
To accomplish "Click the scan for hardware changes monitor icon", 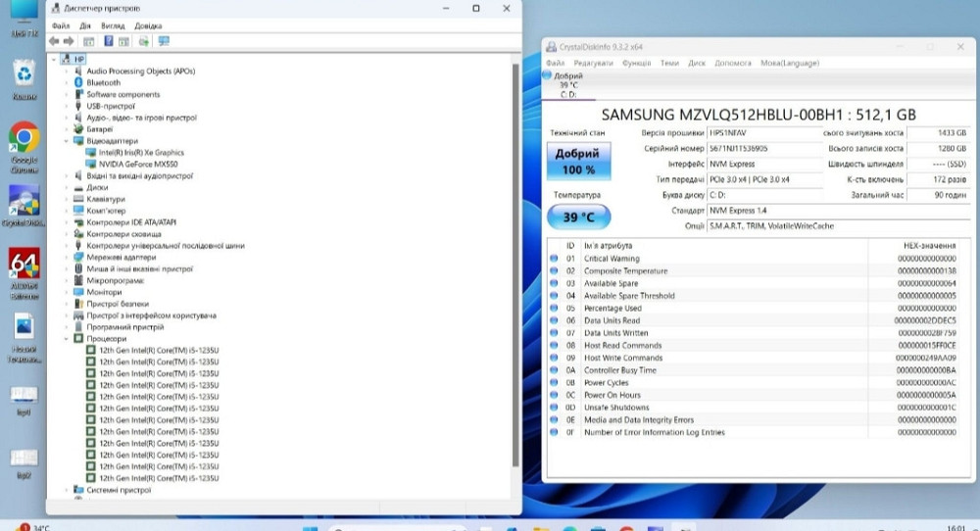I will pyautogui.click(x=164, y=41).
